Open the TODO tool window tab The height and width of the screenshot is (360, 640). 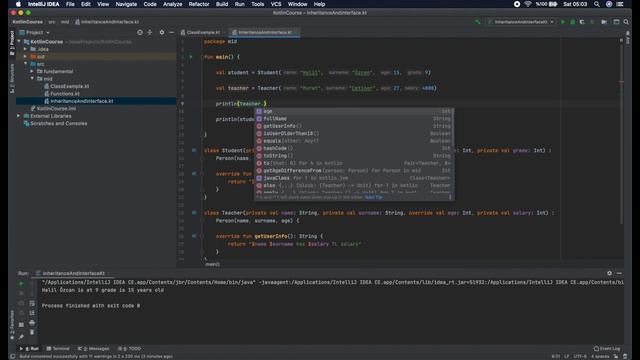(129, 349)
